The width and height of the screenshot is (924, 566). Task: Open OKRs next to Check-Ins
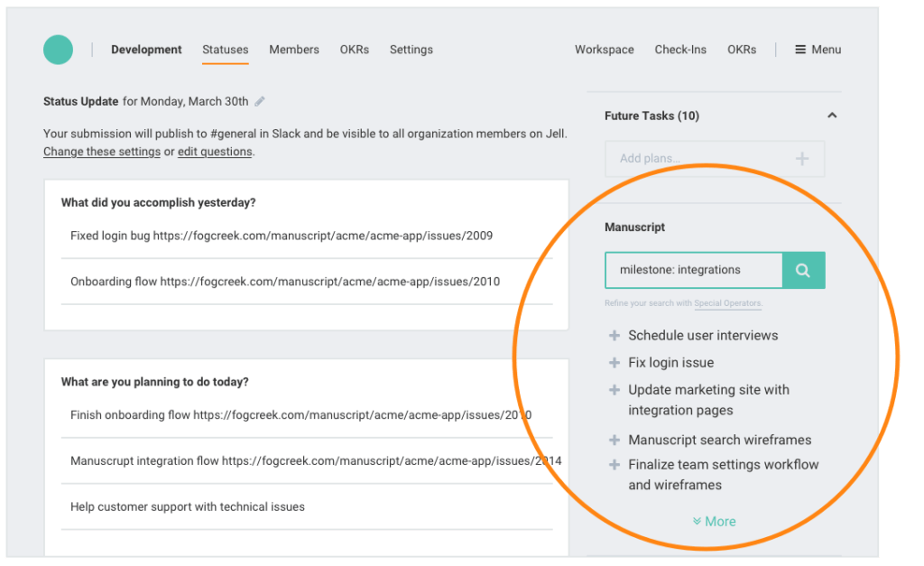pyautogui.click(x=742, y=50)
